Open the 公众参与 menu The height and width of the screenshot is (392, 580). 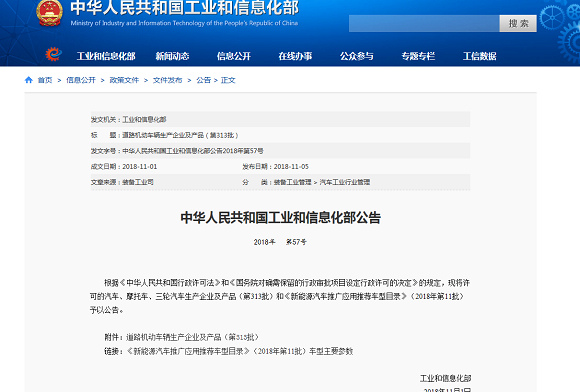click(x=357, y=56)
